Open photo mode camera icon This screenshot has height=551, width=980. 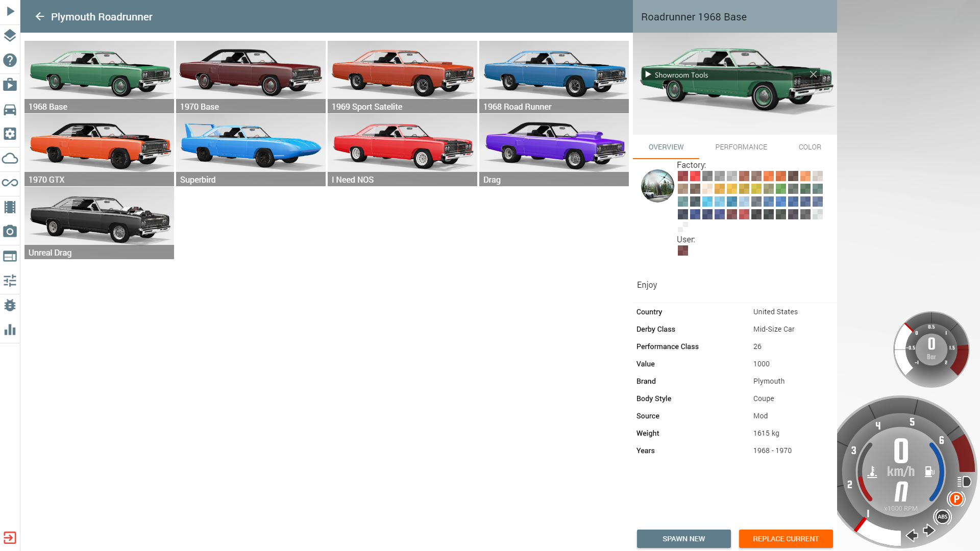pos(10,232)
